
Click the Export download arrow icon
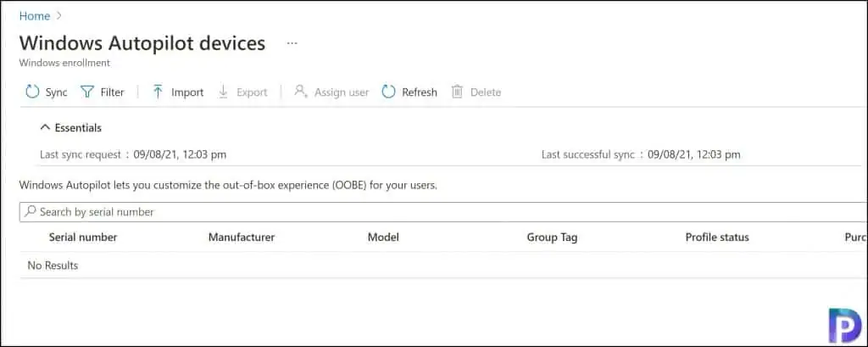click(x=224, y=92)
